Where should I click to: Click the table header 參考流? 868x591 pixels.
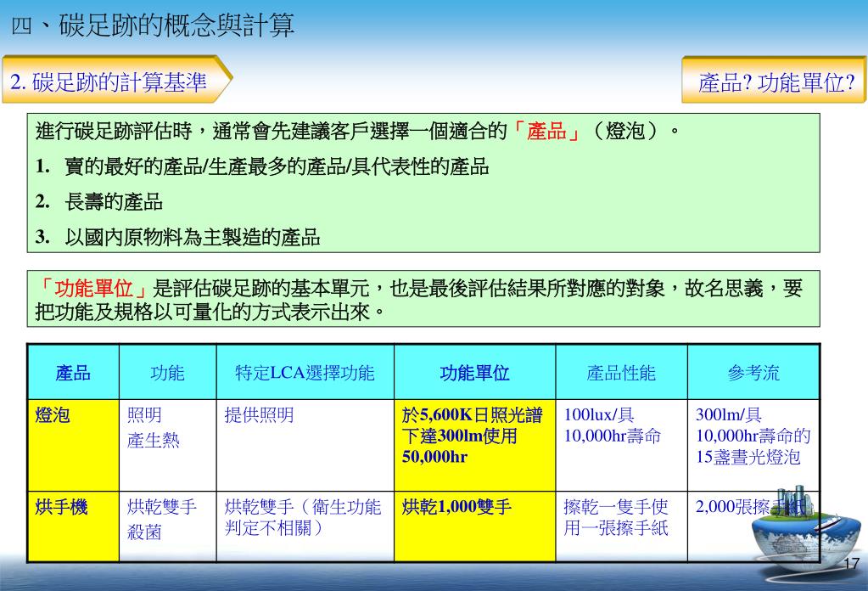[753, 372]
